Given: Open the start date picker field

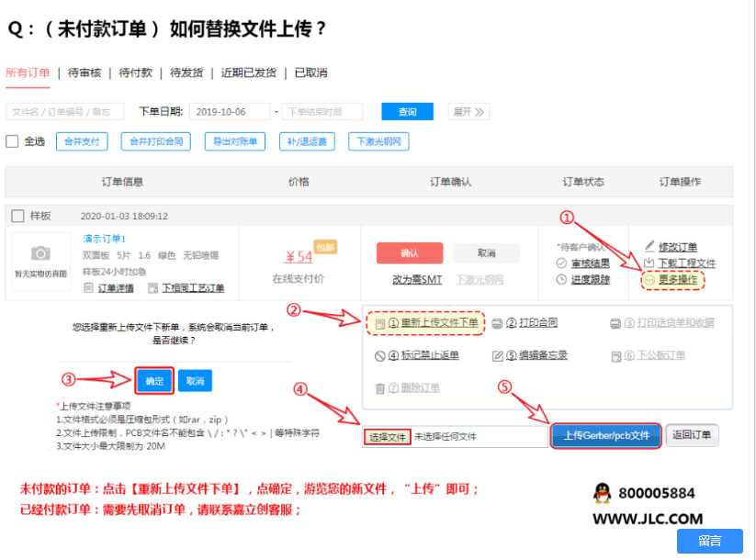Looking at the screenshot, I should 230,112.
